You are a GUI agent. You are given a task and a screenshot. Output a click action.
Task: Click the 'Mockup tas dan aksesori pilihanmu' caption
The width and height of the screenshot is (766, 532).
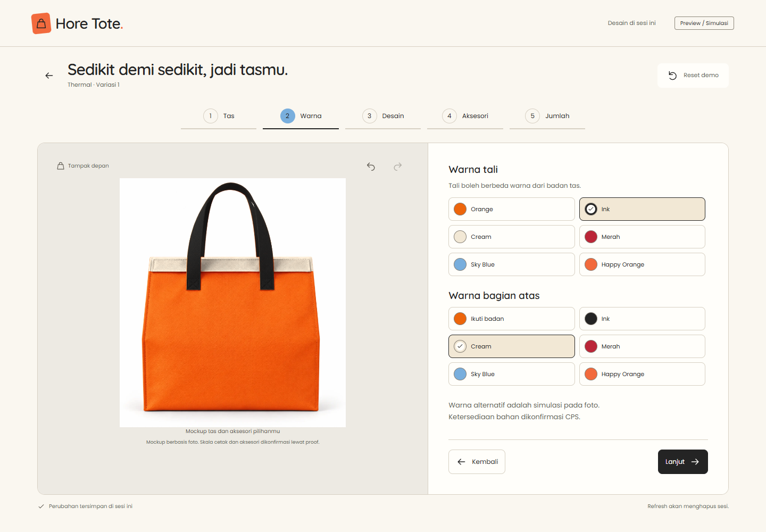point(232,431)
